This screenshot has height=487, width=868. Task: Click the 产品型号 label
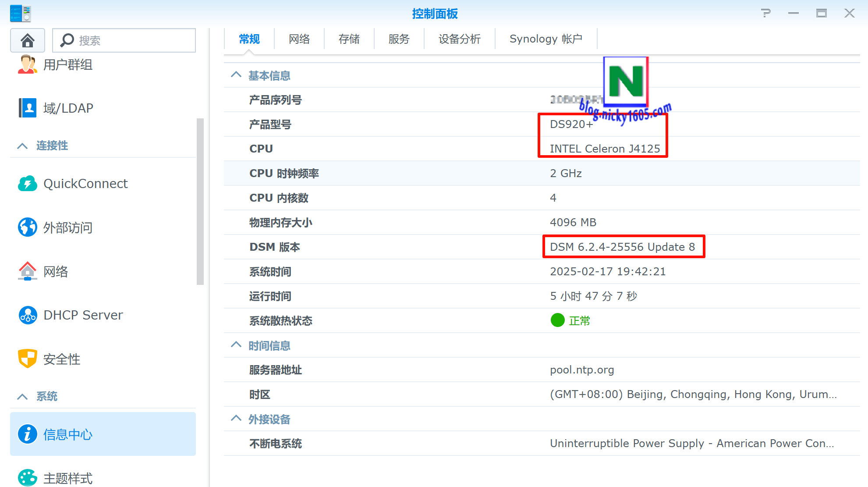coord(270,124)
